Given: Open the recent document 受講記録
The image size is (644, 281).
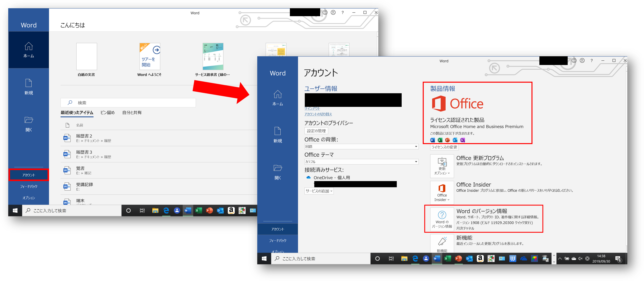Looking at the screenshot, I should pos(159,186).
